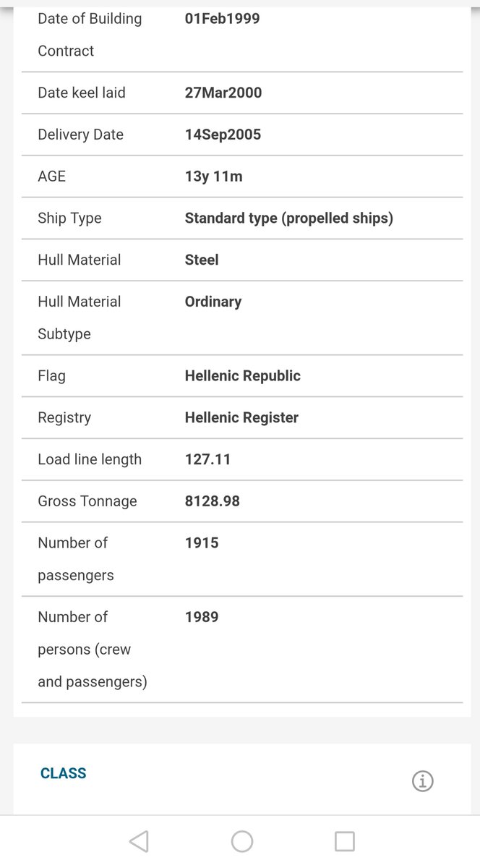Image resolution: width=480 pixels, height=868 pixels.
Task: Tap the Hull Material Subtype value Ordinary
Action: (x=213, y=302)
